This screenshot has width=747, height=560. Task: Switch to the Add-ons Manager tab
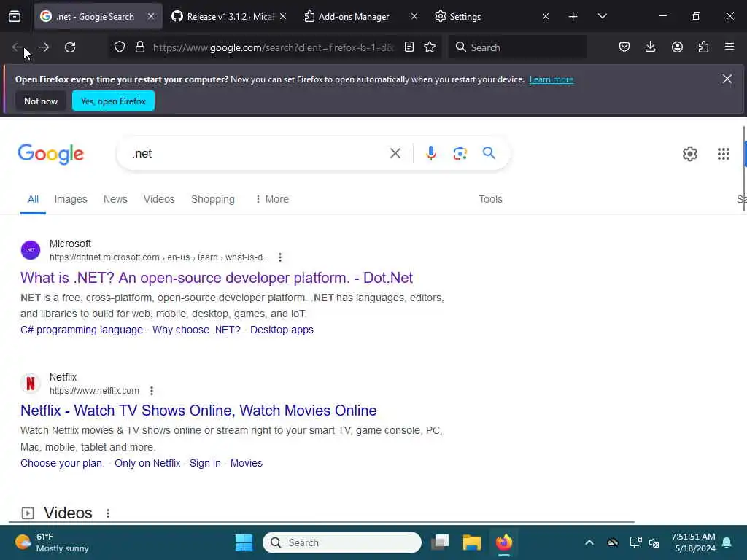pos(354,17)
